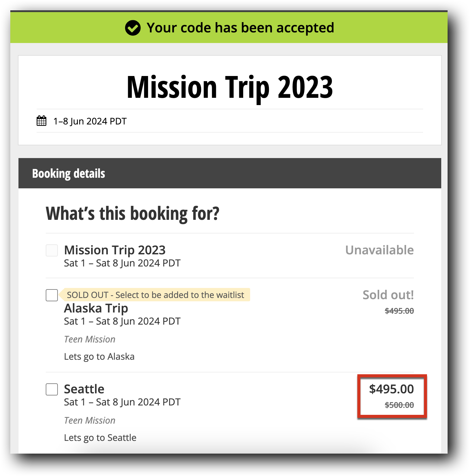
Task: Click the Seattle discounted $495.00 price
Action: click(x=391, y=389)
